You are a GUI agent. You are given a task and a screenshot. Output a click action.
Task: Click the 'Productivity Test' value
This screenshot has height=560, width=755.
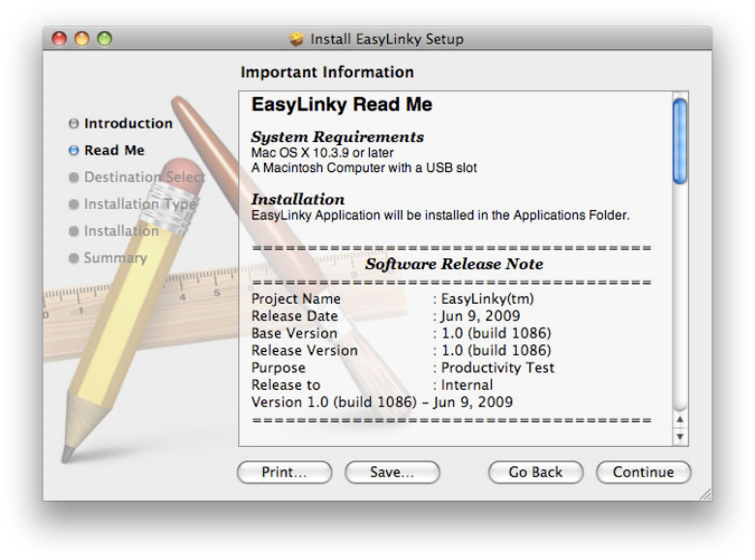click(498, 368)
